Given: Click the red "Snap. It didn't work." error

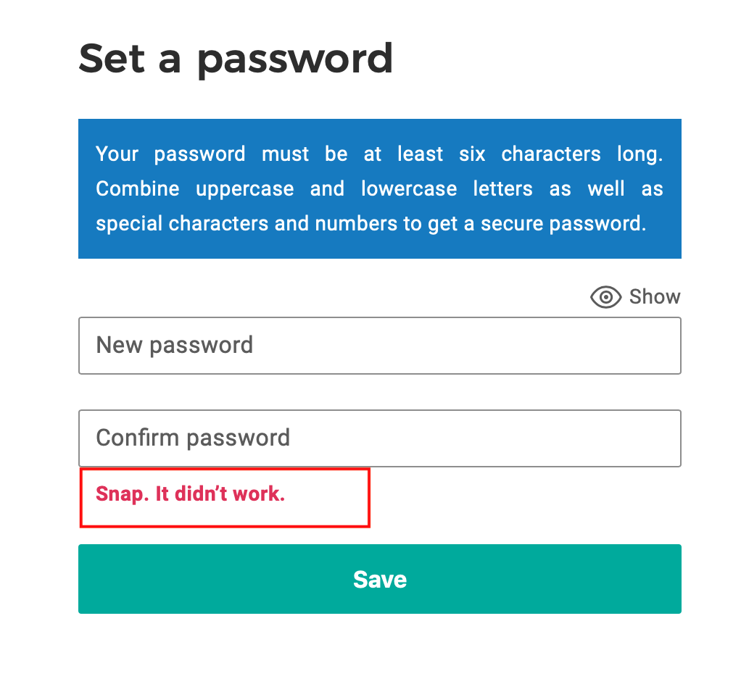Looking at the screenshot, I should 190,494.
